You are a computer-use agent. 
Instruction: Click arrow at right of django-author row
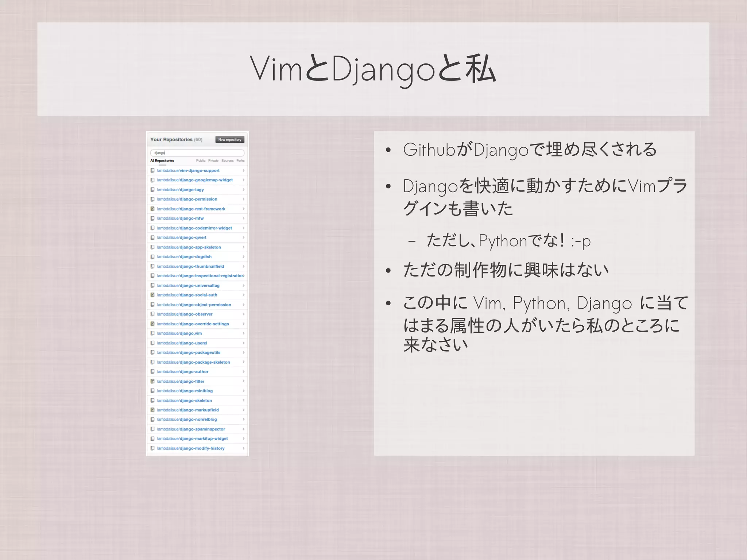(243, 371)
